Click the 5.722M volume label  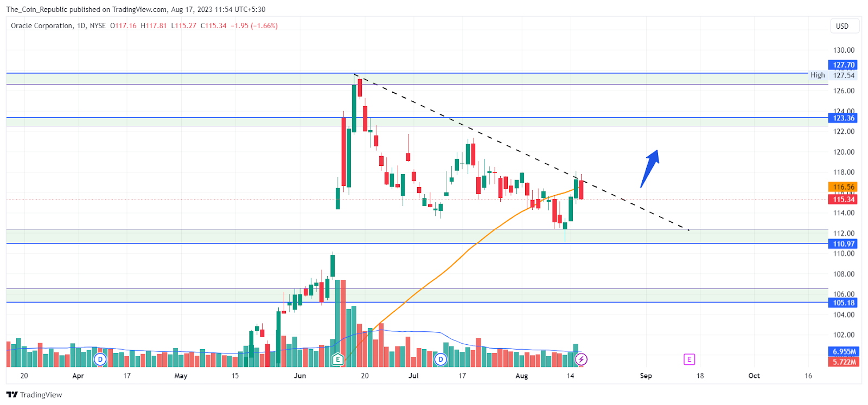pyautogui.click(x=844, y=362)
